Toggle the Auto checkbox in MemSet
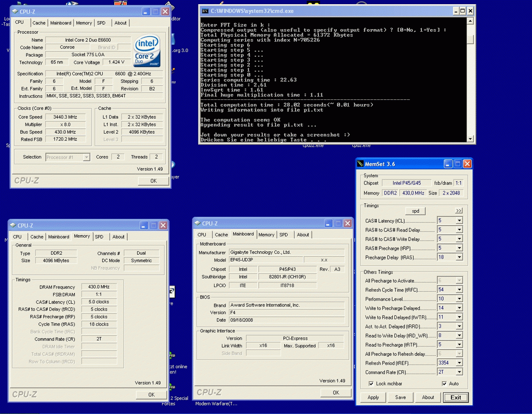532x414 pixels. click(x=444, y=383)
